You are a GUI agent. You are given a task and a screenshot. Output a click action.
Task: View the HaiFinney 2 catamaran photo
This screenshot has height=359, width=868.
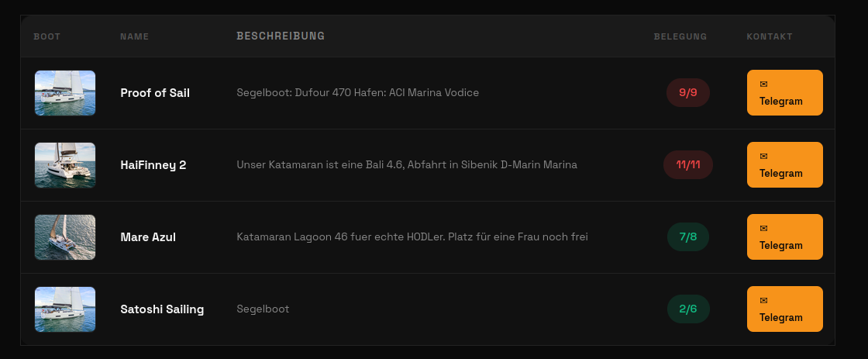(x=65, y=165)
